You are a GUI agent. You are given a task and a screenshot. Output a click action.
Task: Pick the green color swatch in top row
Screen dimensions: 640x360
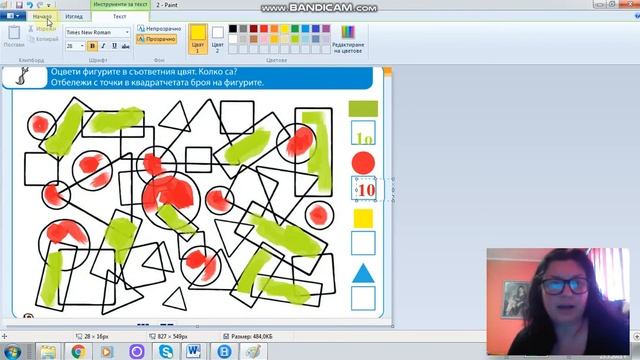(x=295, y=29)
